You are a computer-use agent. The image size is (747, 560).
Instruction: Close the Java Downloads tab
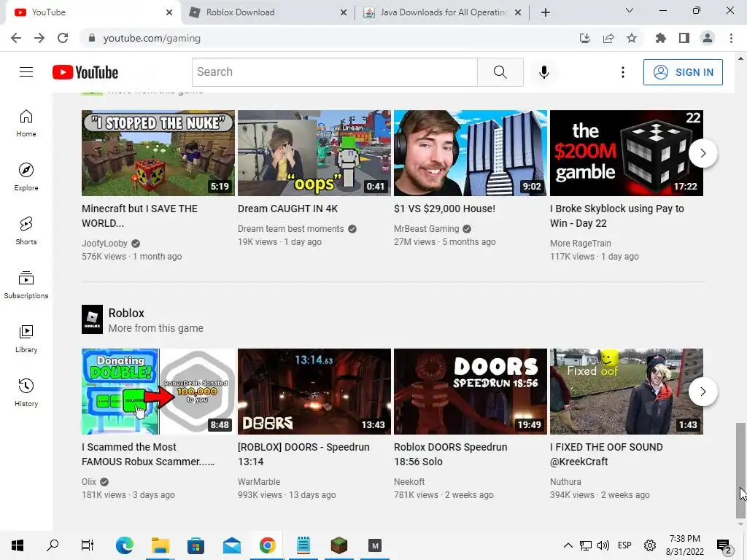pyautogui.click(x=518, y=12)
